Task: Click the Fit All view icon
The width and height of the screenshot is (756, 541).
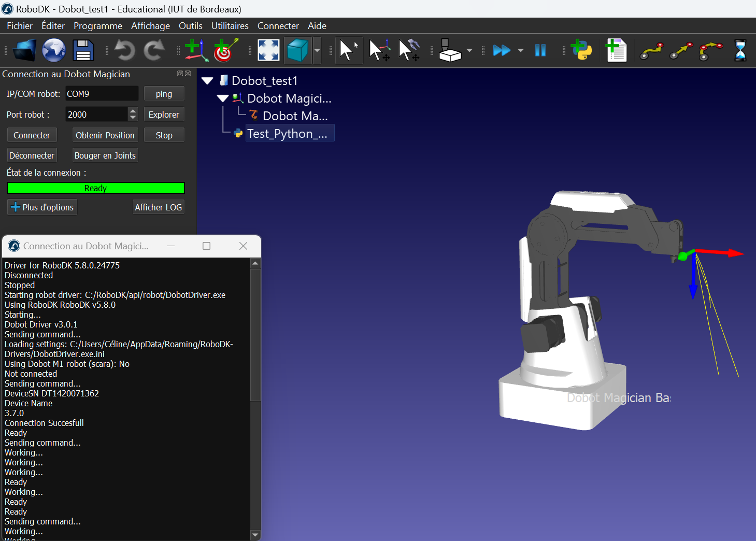Action: (x=268, y=51)
